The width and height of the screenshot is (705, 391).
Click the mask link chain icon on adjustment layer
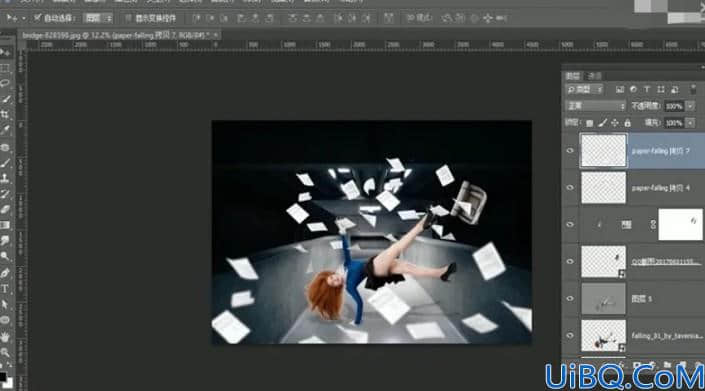(653, 225)
